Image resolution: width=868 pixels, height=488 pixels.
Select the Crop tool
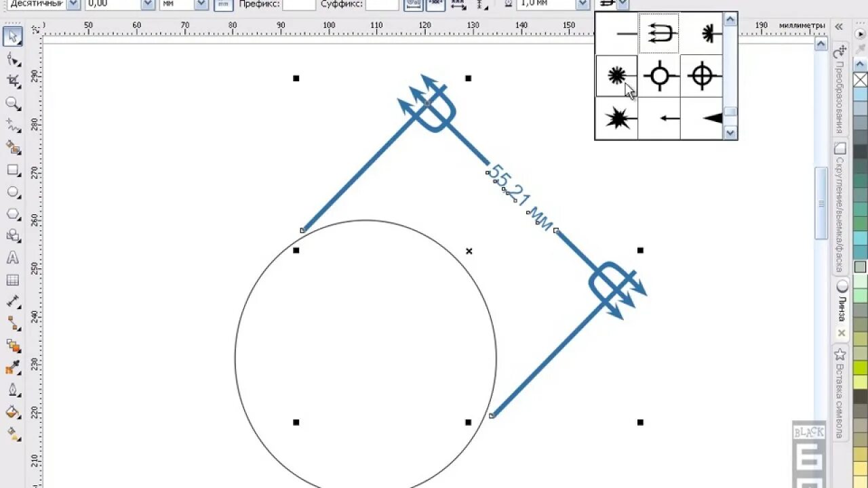12,81
